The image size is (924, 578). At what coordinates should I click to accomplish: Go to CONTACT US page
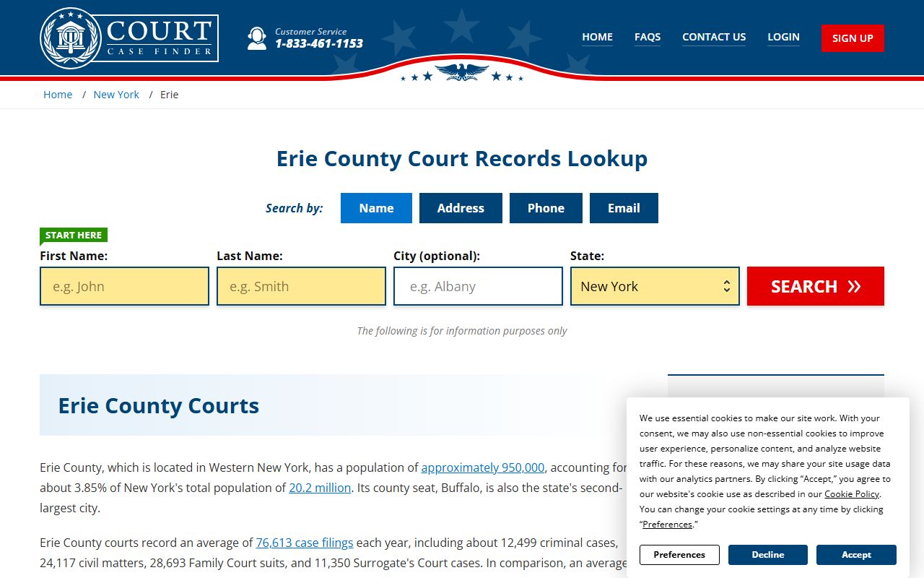(714, 37)
